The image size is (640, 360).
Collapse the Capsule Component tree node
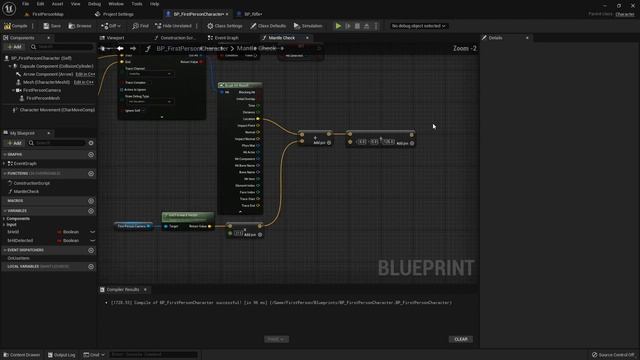10,66
